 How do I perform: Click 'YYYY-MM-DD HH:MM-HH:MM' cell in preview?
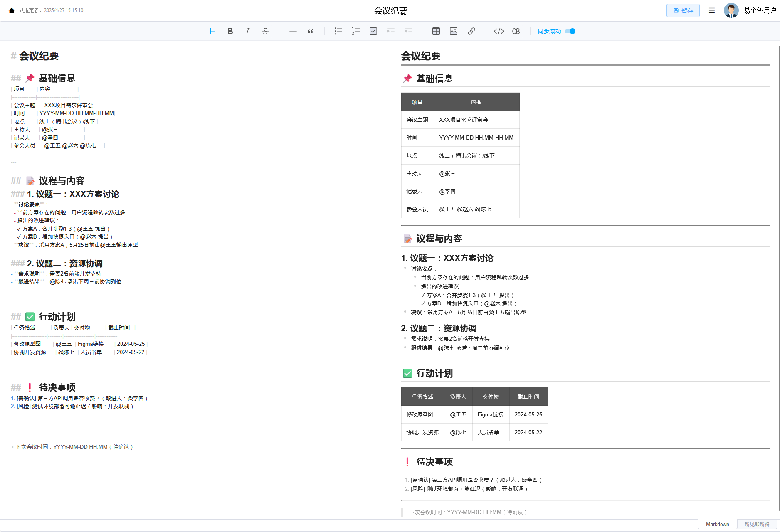[476, 138]
